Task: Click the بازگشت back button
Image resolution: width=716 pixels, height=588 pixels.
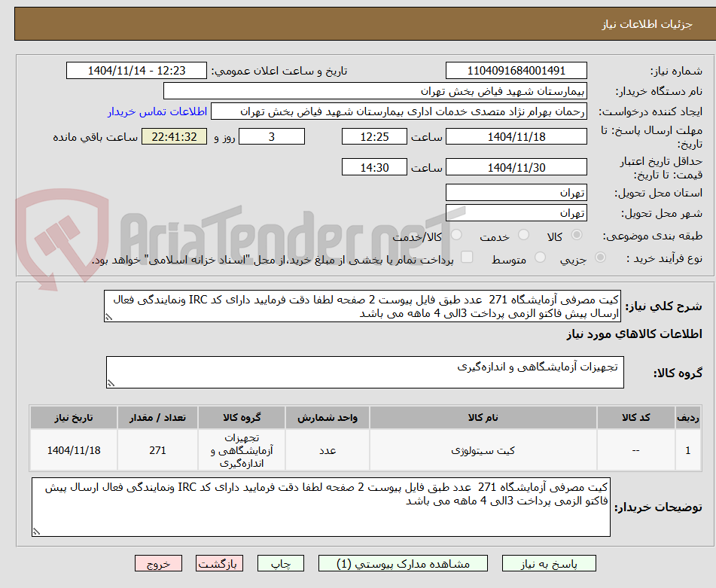Action: pos(219,563)
